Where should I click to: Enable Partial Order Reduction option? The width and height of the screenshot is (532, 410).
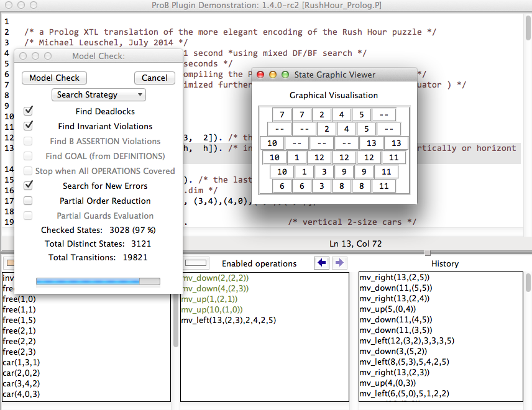28,201
